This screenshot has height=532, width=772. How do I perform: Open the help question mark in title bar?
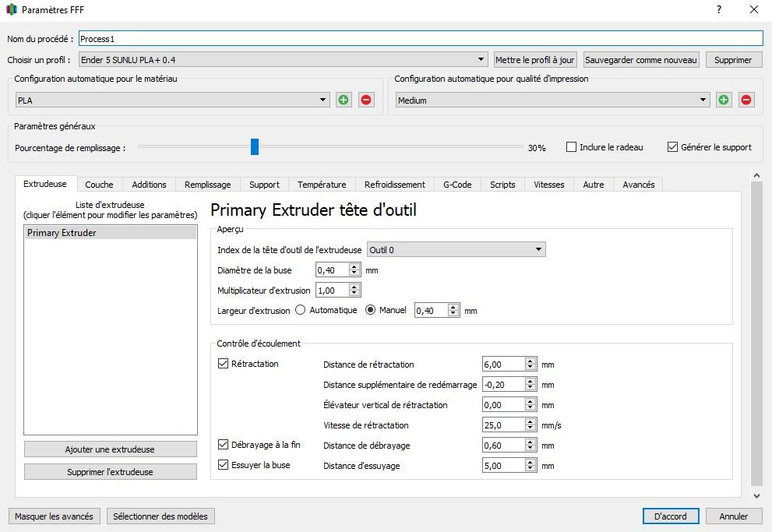click(719, 9)
